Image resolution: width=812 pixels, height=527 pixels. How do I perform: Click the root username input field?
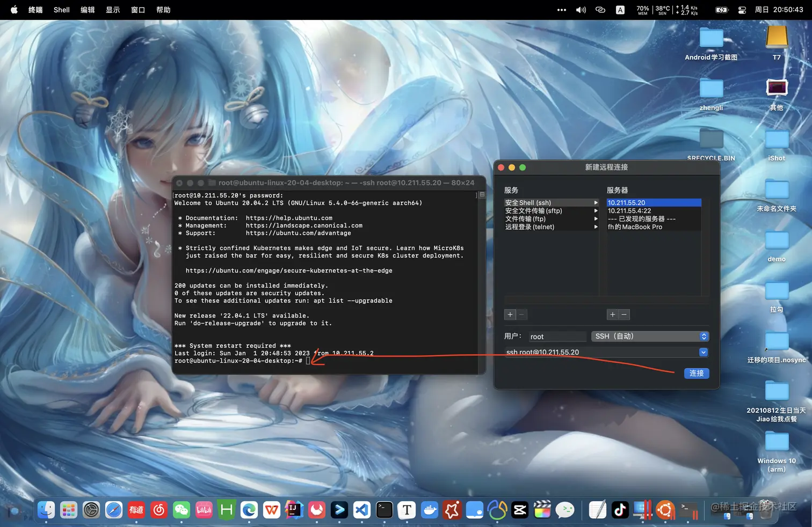(x=557, y=336)
